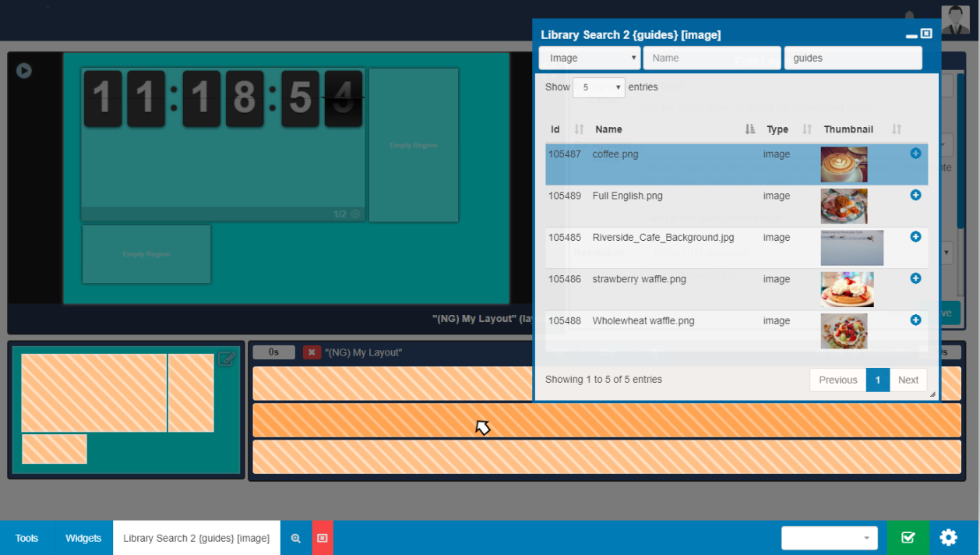Open settings gear in bottom toolbar

948,537
